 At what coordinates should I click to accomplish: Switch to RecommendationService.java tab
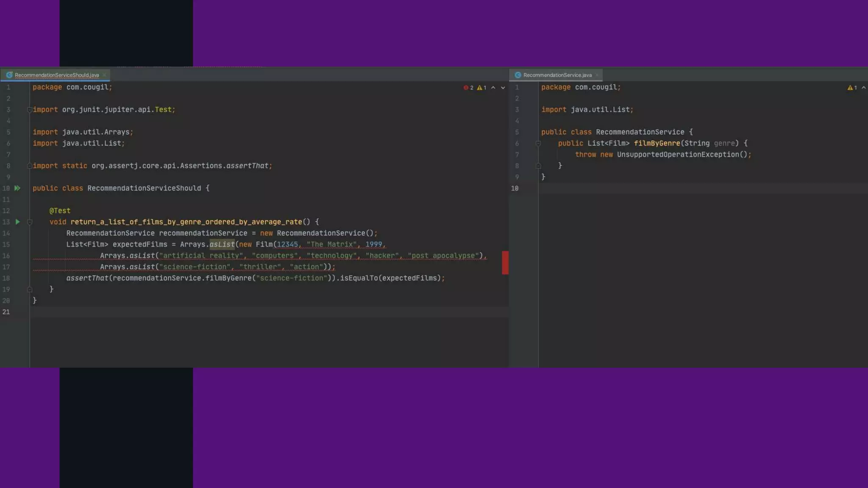[x=557, y=75]
